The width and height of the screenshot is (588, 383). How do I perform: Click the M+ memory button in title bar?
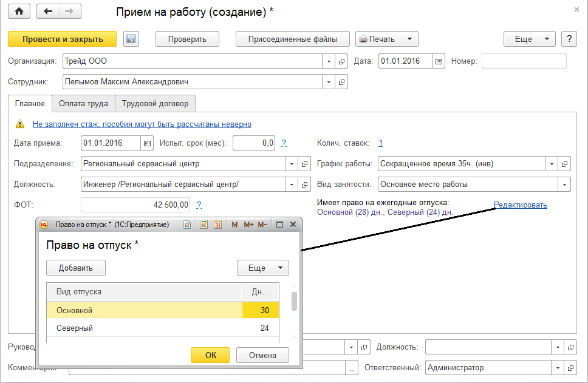coord(248,225)
